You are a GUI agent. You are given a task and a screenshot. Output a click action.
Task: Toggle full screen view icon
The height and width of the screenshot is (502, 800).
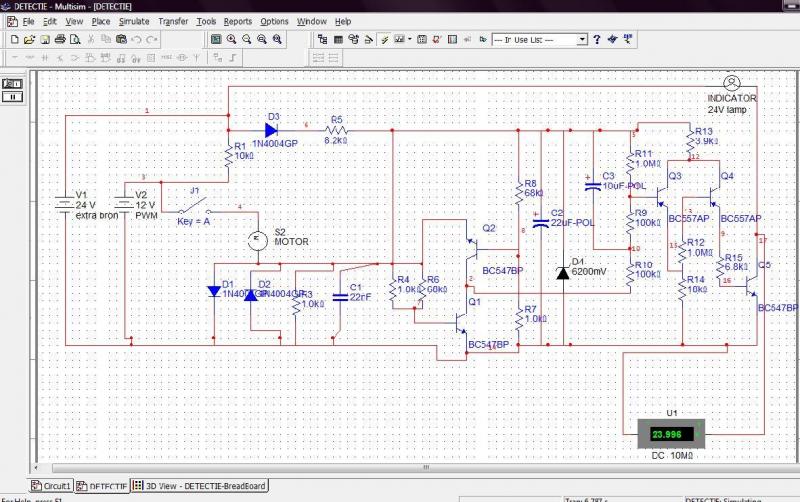coord(215,39)
